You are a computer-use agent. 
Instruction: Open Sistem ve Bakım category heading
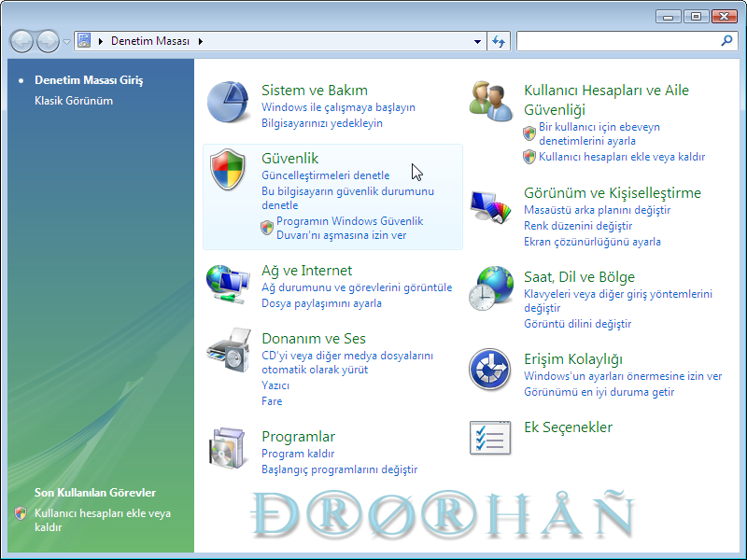(315, 90)
